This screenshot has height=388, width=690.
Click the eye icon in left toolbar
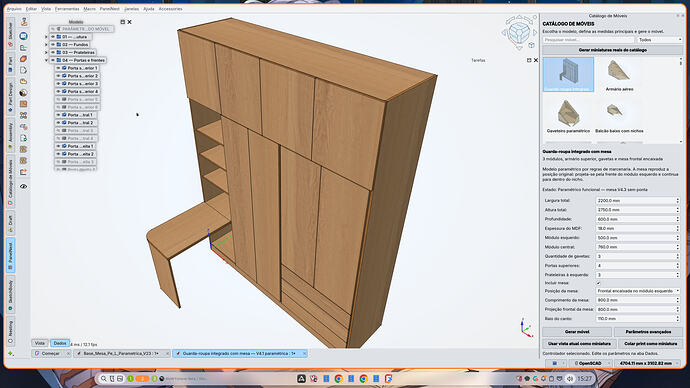[23, 187]
